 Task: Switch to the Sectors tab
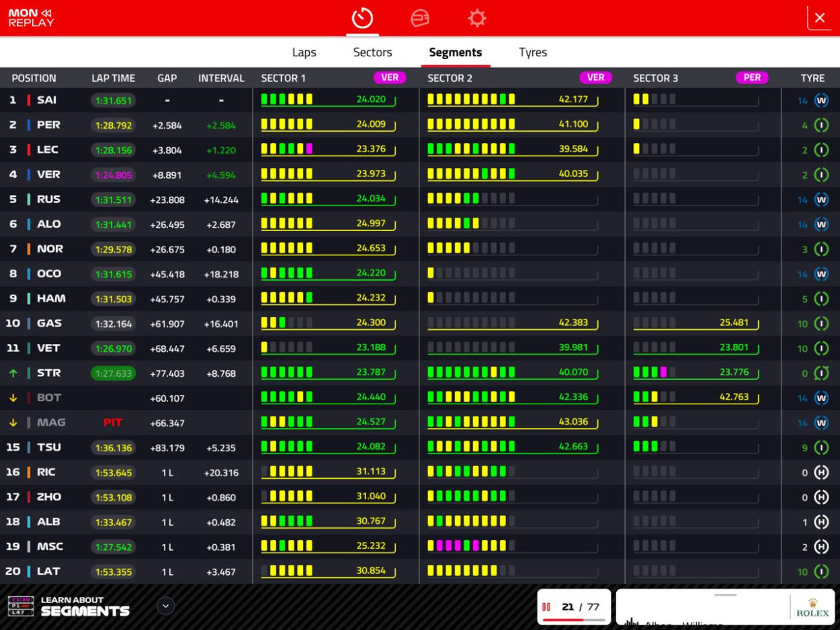(x=372, y=52)
